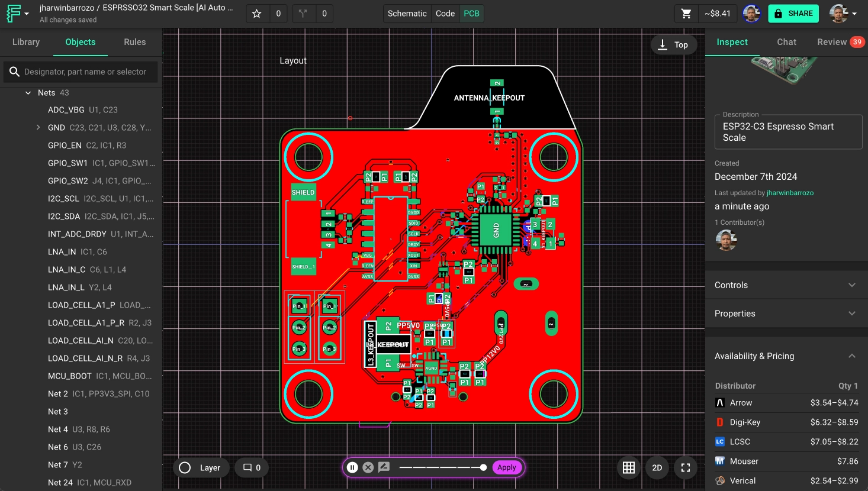Apply the auto-layout result
The width and height of the screenshot is (868, 491).
pyautogui.click(x=506, y=467)
